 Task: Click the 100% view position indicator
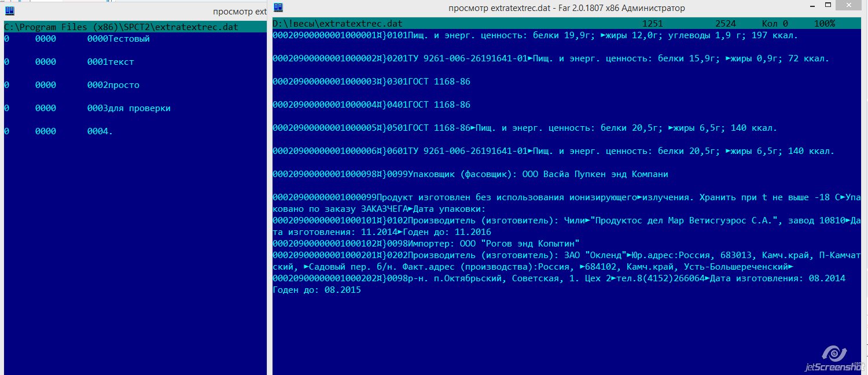click(x=824, y=24)
